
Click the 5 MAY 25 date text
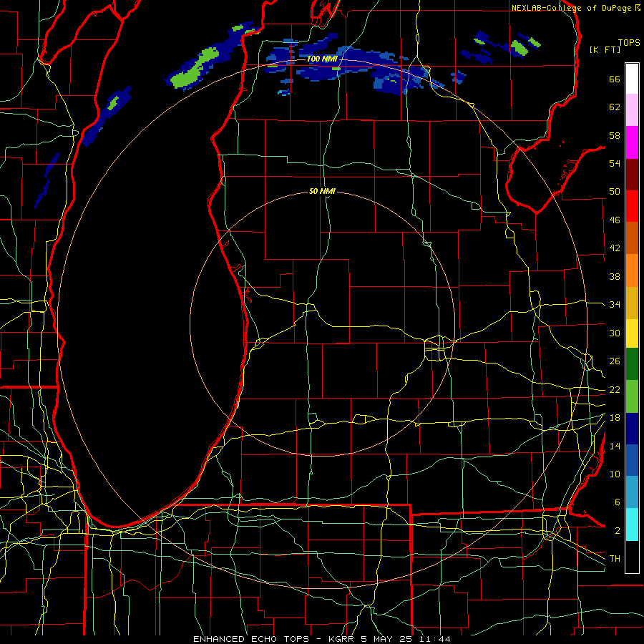click(x=387, y=639)
